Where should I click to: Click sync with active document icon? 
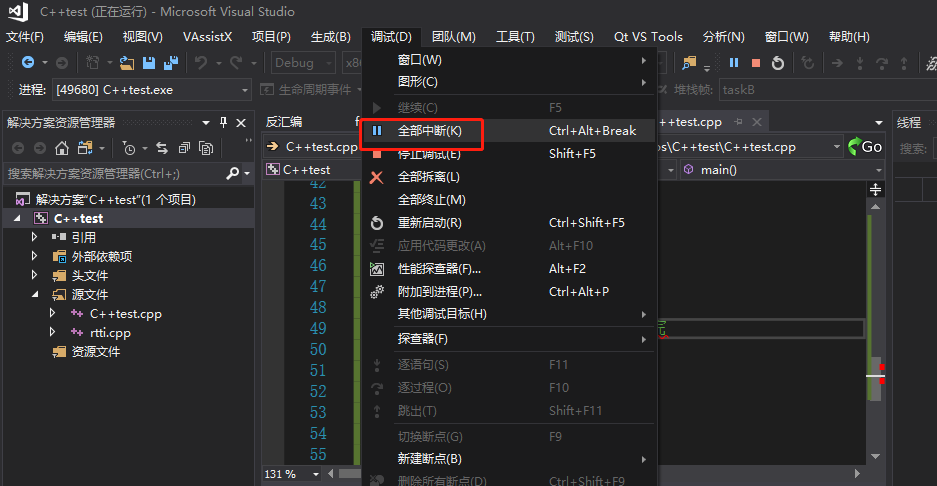162,148
